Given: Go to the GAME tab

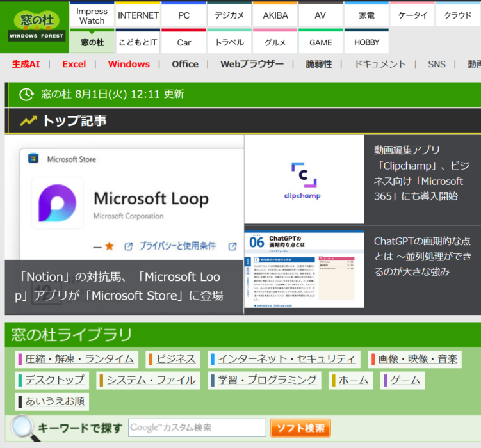Looking at the screenshot, I should coord(321,42).
